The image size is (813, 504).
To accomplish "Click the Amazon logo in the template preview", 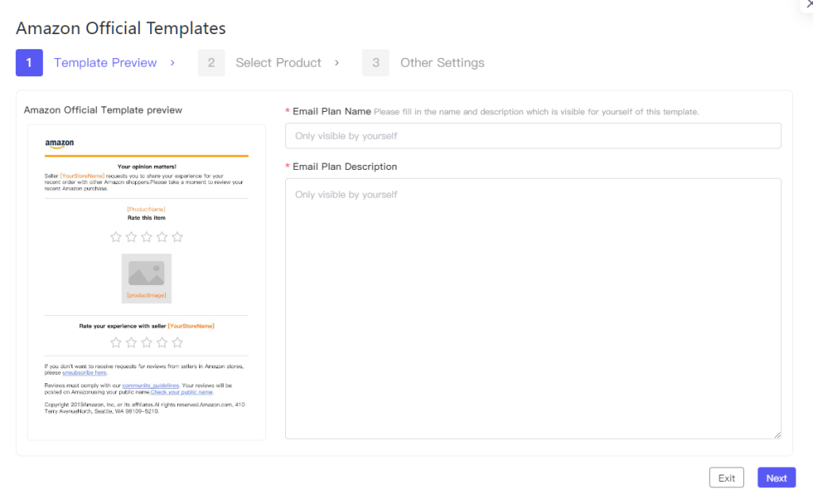I will (x=60, y=144).
